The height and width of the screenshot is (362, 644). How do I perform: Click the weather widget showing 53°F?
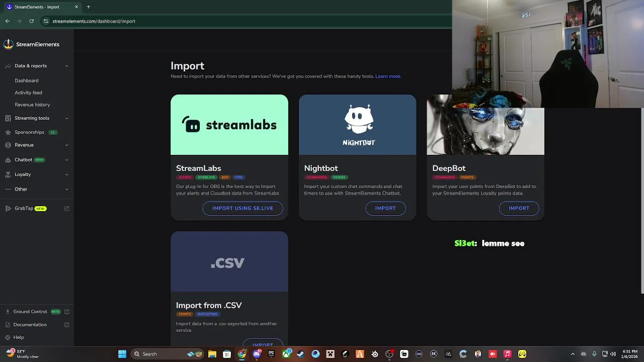pos(22,354)
